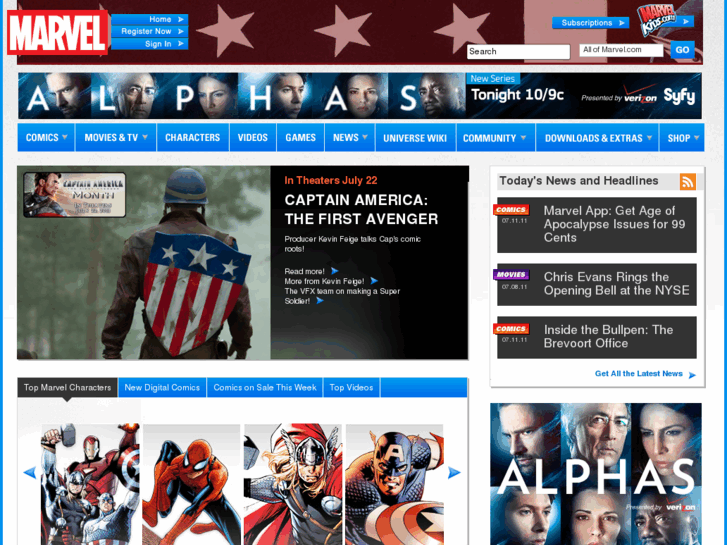
Task: Advance characters carousel with right arrow
Action: coord(454,472)
